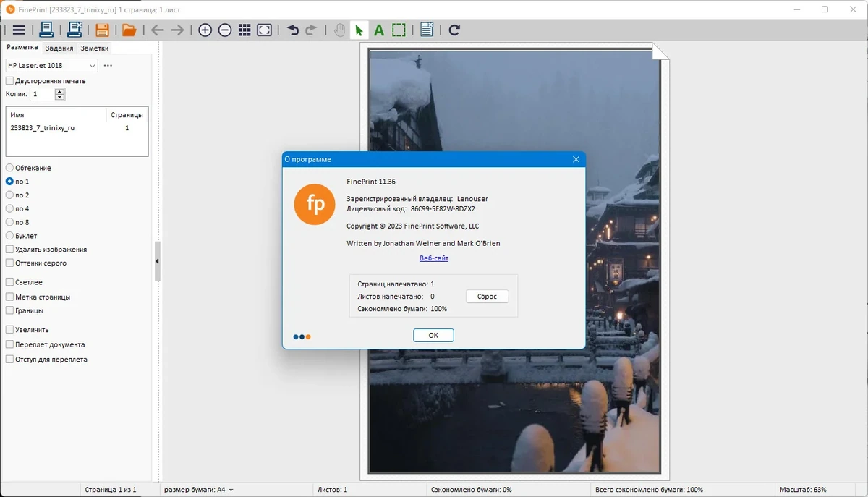
Task: Open file with the folder icon
Action: 129,30
